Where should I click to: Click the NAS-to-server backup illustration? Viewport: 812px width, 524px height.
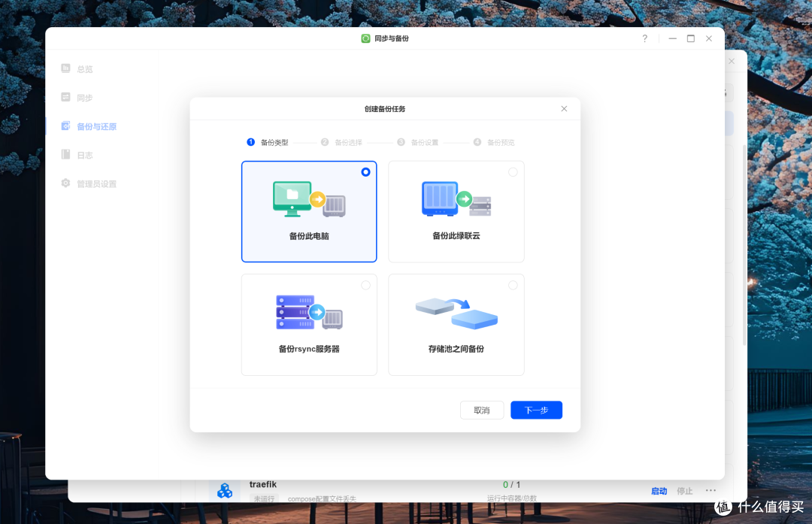pos(456,198)
